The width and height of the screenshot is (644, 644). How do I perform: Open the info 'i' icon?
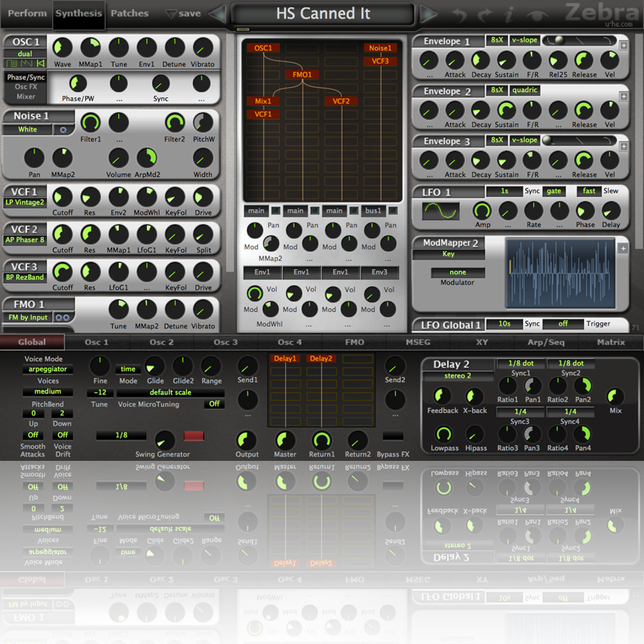click(509, 15)
